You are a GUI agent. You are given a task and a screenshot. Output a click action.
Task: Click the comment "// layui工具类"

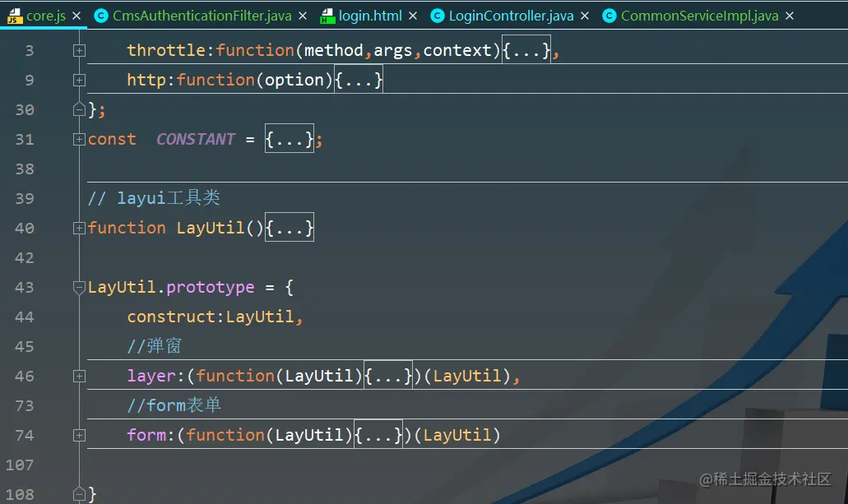click(x=154, y=198)
